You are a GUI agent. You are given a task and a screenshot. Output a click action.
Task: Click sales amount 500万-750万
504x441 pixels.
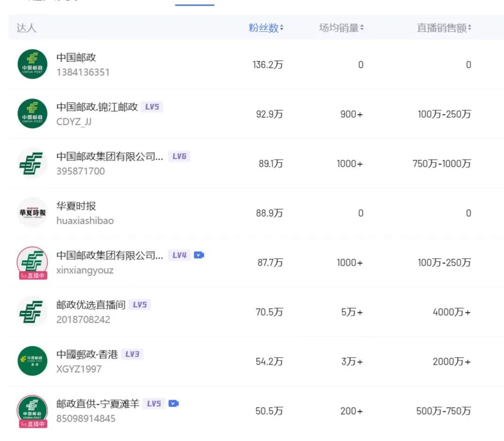tap(444, 411)
